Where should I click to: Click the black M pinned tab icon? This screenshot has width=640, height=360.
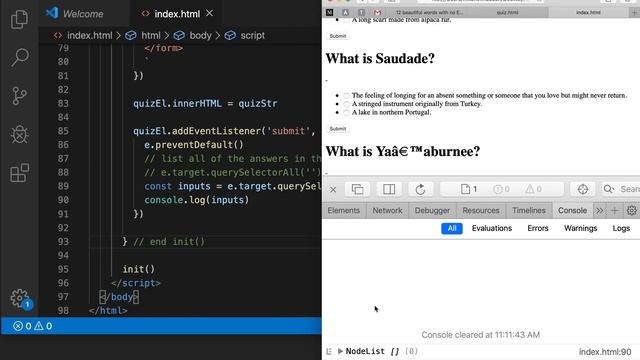pyautogui.click(x=329, y=13)
